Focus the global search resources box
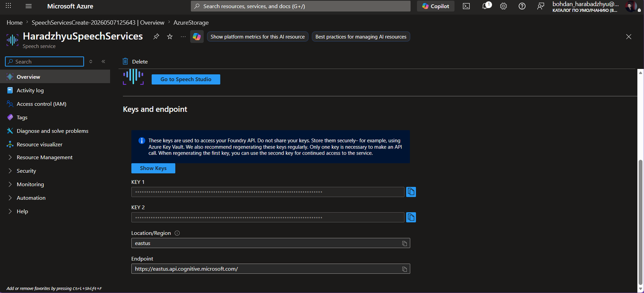 tap(301, 6)
